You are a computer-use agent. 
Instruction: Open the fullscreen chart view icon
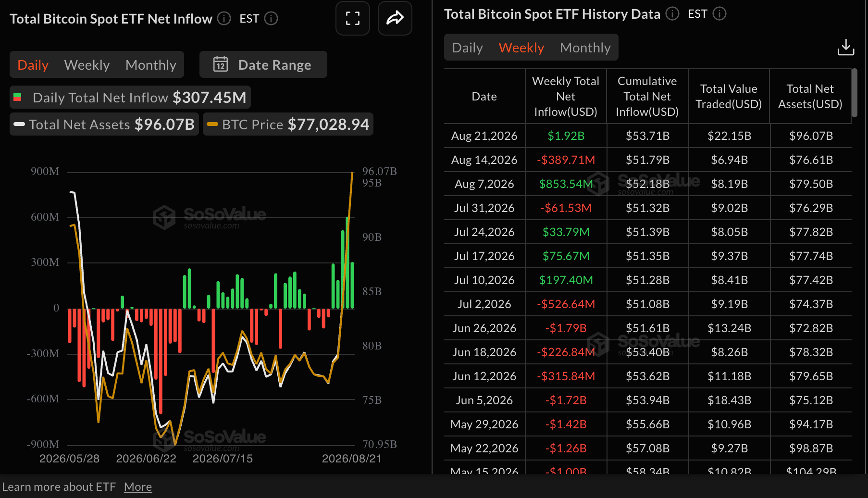pos(352,18)
